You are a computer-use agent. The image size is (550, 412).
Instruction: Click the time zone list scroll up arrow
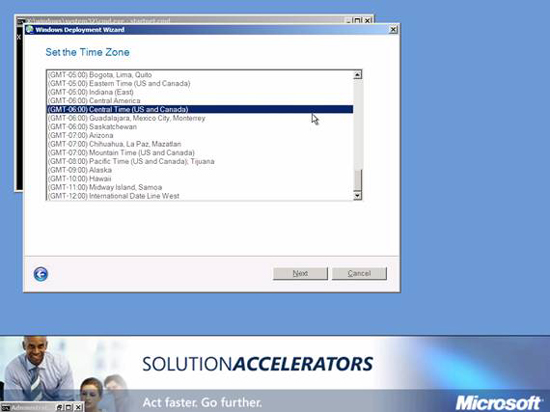357,75
